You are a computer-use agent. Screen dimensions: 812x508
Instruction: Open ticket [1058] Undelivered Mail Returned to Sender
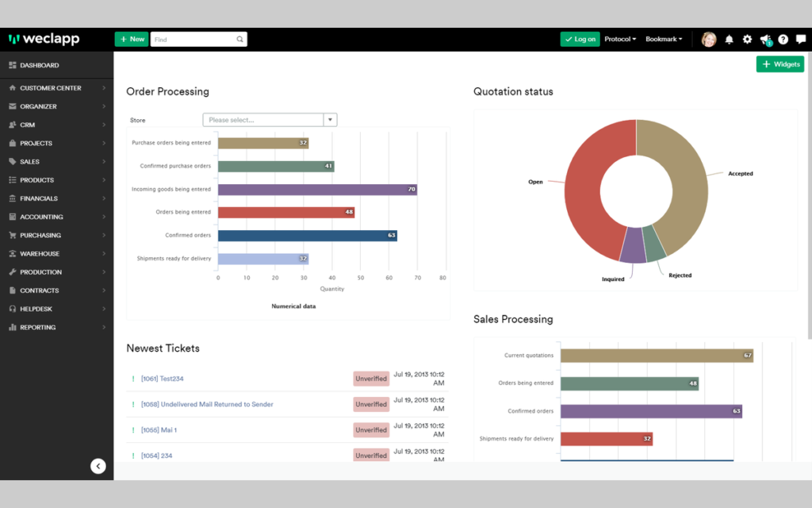207,404
